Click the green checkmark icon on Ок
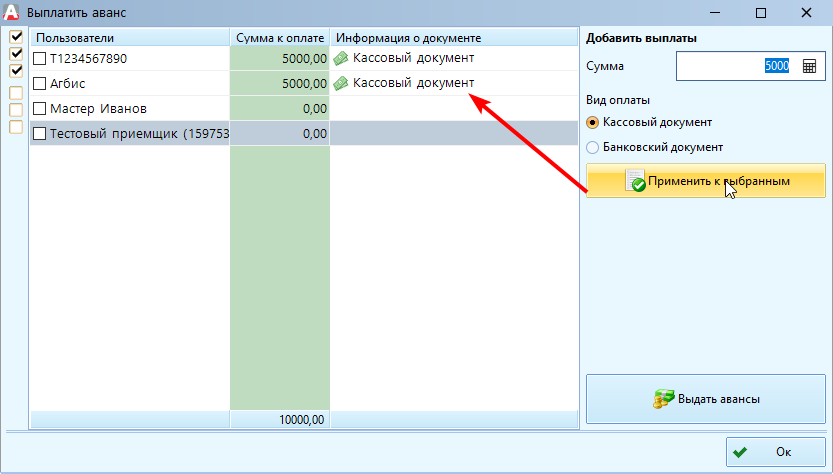 739,453
